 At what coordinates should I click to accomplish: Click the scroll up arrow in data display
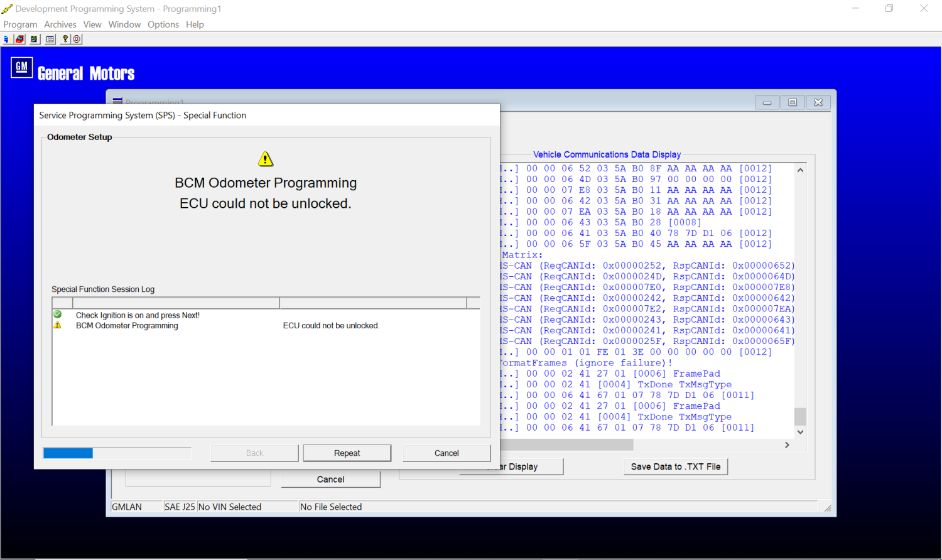800,170
